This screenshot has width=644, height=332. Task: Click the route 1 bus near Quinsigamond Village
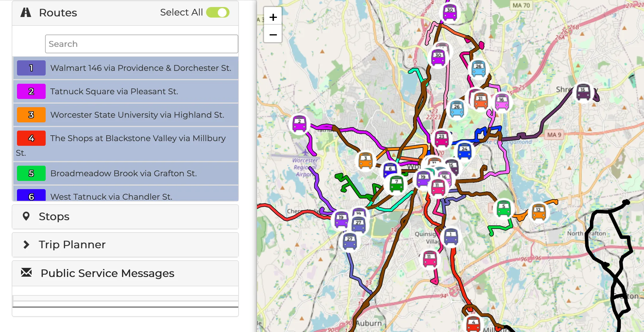tap(451, 237)
